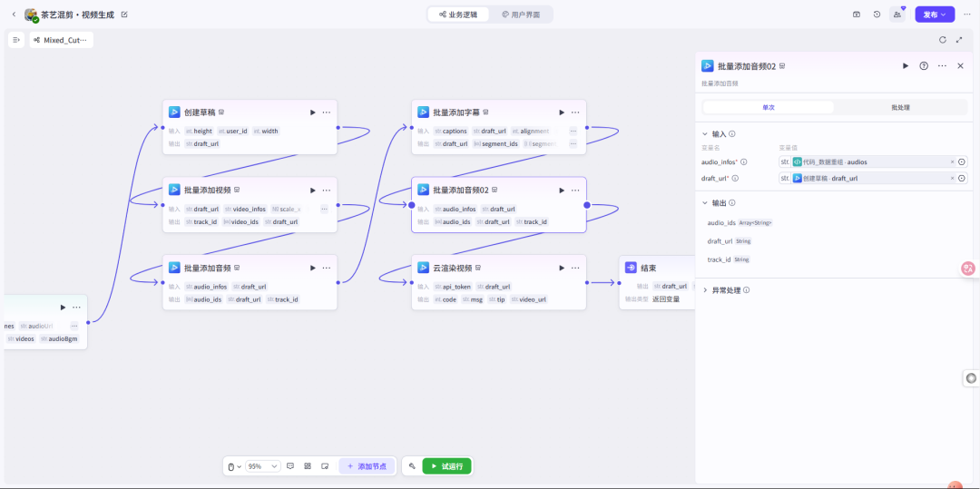Switch to the 用户界面 tab

click(521, 15)
